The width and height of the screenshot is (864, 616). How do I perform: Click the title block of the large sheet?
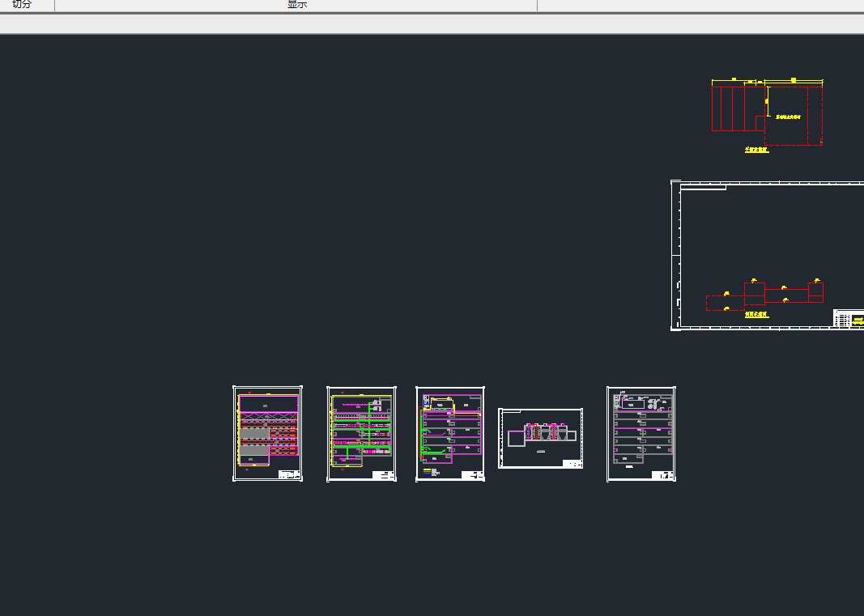coord(849,318)
